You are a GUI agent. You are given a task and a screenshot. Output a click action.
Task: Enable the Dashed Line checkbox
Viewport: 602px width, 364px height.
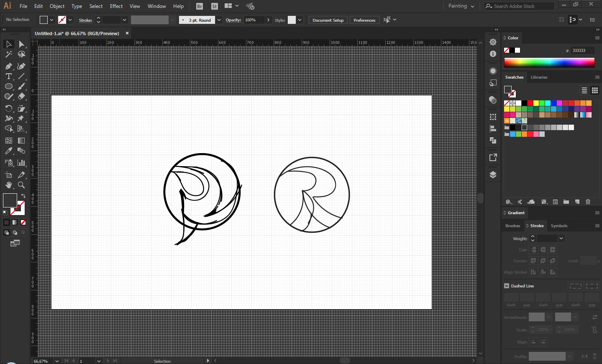[507, 286]
